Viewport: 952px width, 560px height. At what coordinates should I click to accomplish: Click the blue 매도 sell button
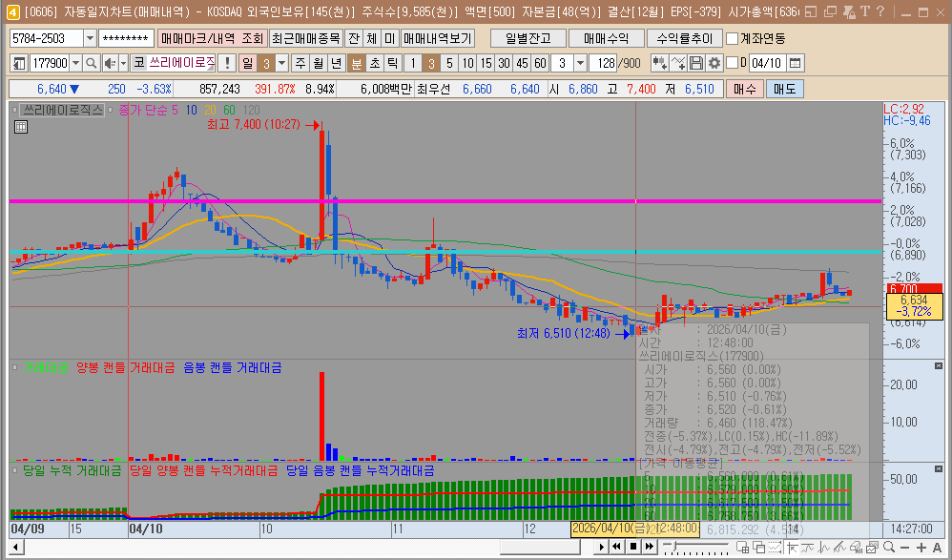pos(784,89)
